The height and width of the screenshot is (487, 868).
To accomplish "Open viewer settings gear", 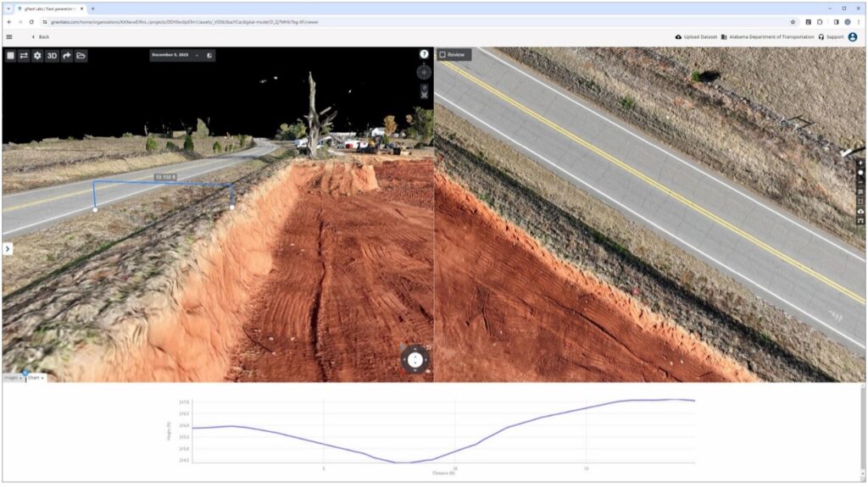I will (37, 55).
